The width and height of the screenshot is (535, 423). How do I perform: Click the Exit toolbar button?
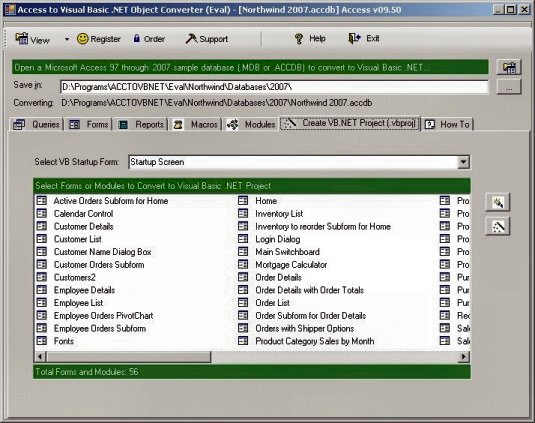click(364, 39)
